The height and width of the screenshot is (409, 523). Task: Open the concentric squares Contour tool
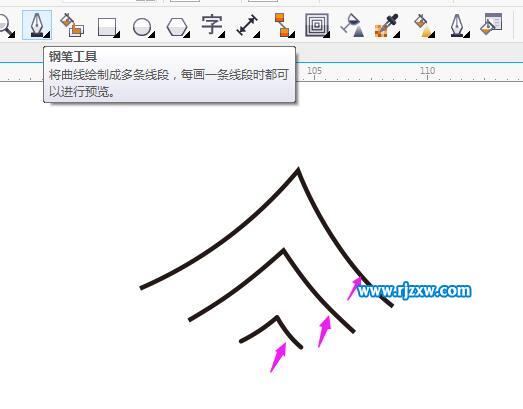coord(317,25)
